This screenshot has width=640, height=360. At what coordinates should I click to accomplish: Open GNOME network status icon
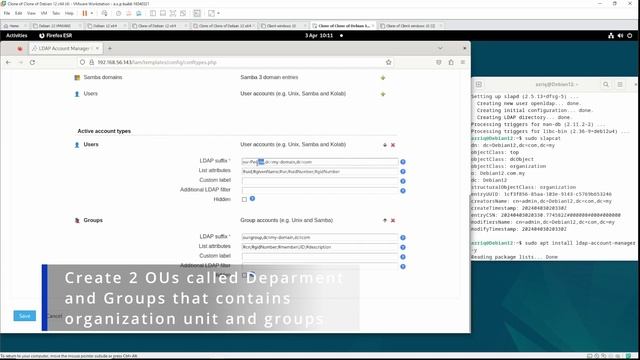coord(611,36)
